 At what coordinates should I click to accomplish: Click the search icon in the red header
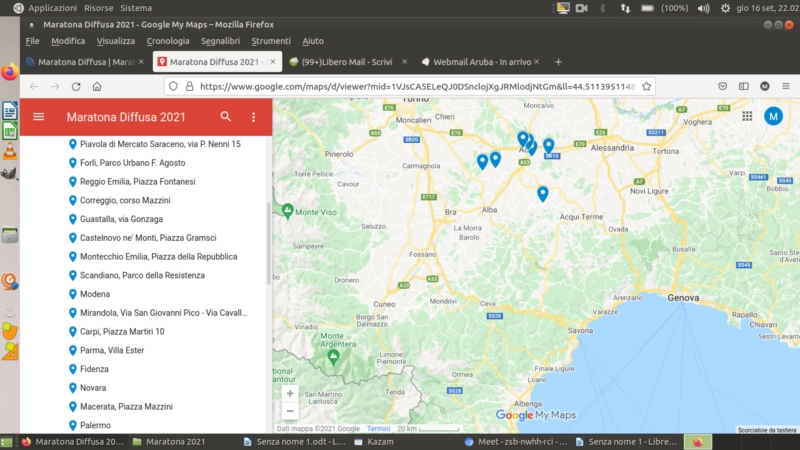tap(226, 116)
